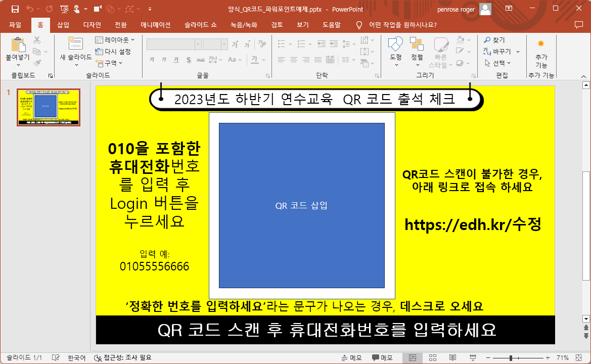Switch to the Animations (애니메이션) tab
The image size is (591, 364).
[x=155, y=25]
